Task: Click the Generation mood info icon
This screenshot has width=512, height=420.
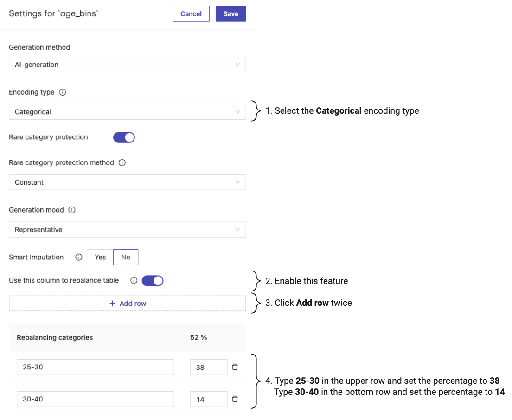Action: pos(72,210)
